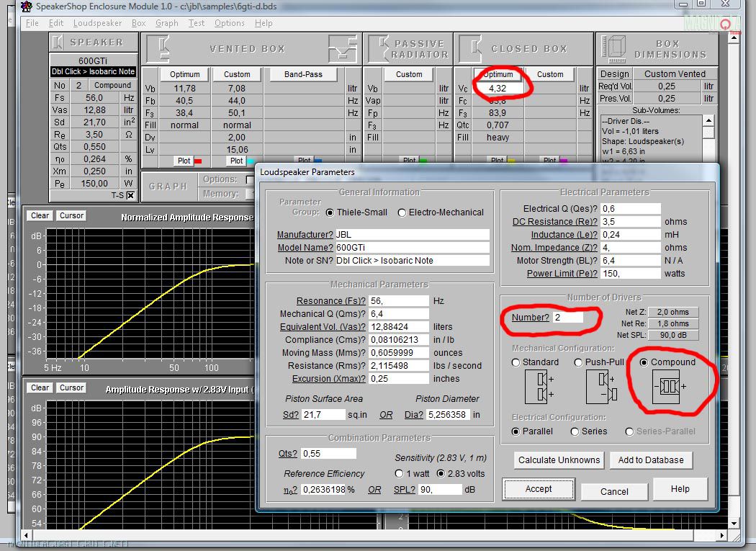Open the Test menu

click(x=197, y=23)
